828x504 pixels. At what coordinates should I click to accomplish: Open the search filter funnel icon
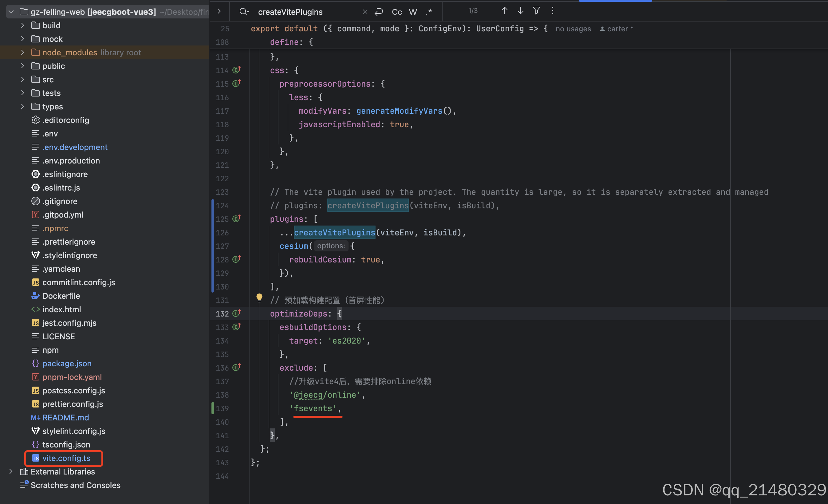coord(536,11)
